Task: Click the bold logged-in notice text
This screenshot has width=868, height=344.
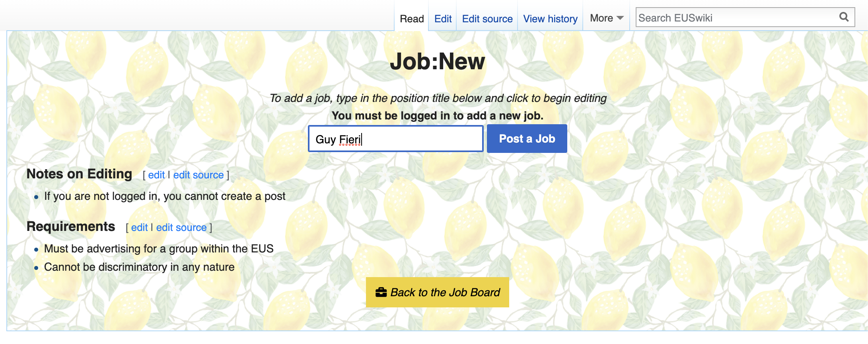Action: click(438, 115)
